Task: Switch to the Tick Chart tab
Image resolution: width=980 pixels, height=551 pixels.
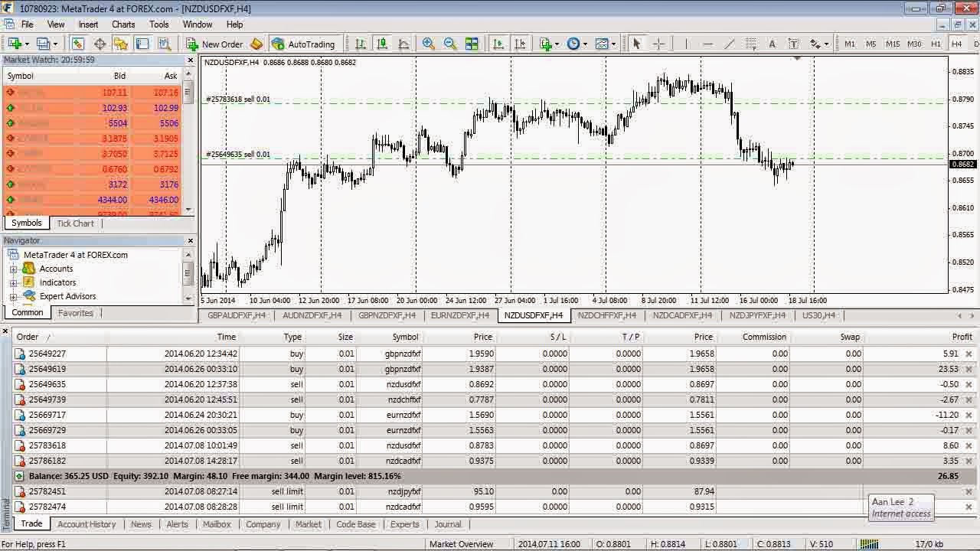Action: 75,223
